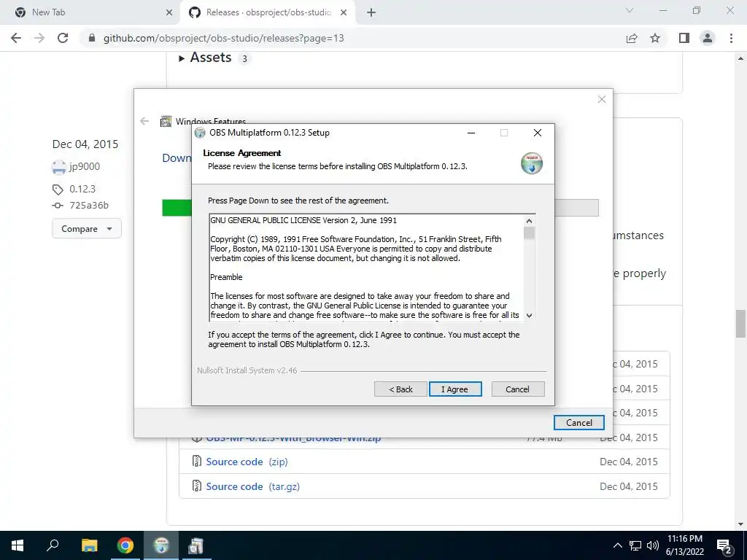Viewport: 747px width, 560px height.
Task: Open File Explorer from taskbar
Action: point(89,545)
